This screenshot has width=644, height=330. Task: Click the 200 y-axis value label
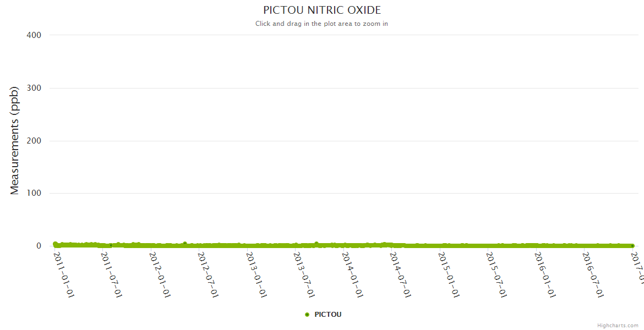34,141
